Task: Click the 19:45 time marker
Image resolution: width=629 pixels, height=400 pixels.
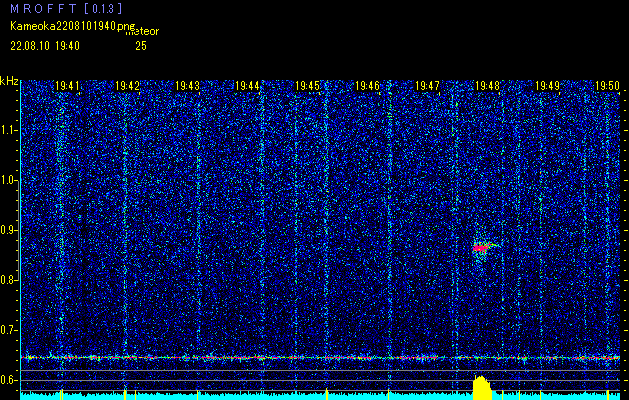Action: point(307,85)
